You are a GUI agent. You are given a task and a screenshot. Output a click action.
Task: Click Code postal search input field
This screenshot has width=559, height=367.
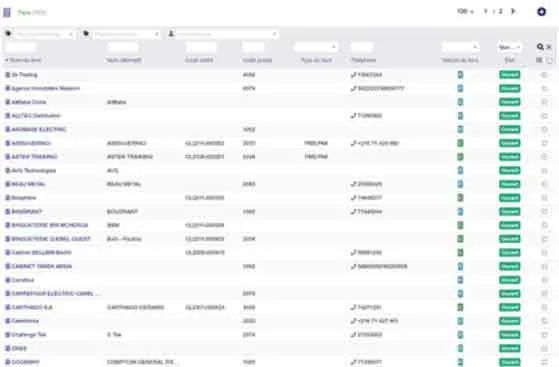(253, 47)
